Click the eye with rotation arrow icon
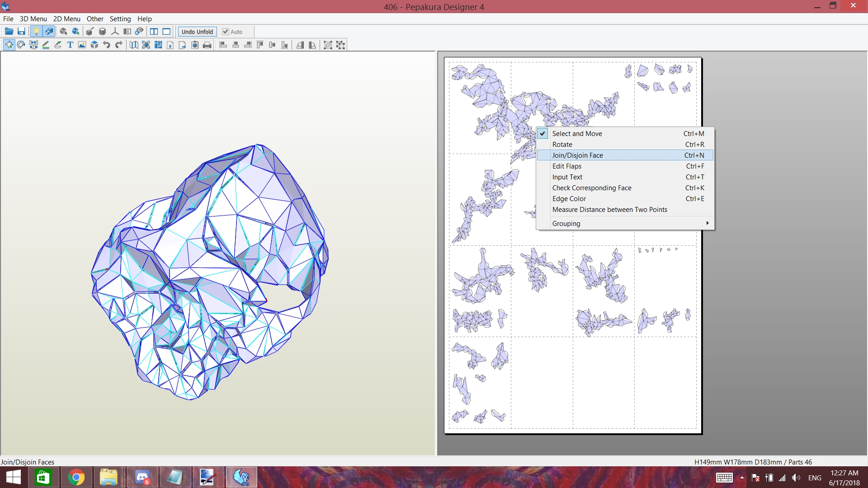This screenshot has height=488, width=868. point(139,32)
